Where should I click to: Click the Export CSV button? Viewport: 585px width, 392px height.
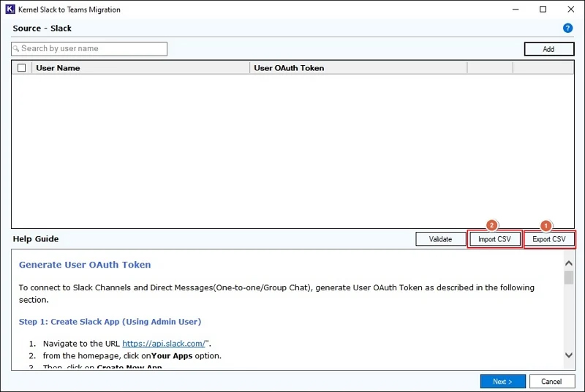point(549,239)
